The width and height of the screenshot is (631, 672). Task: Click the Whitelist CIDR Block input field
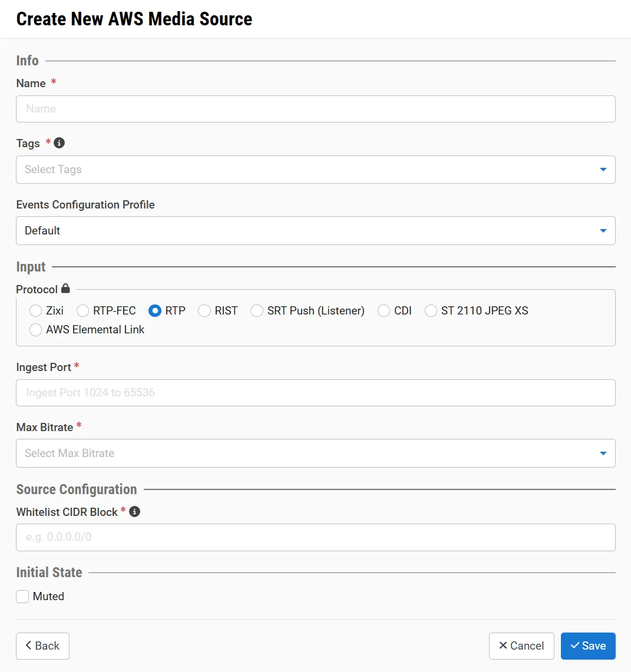click(x=316, y=538)
